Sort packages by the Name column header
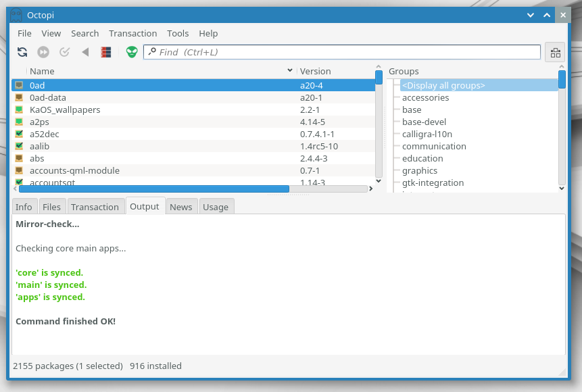Viewport: 582px width, 392px height. (162, 71)
